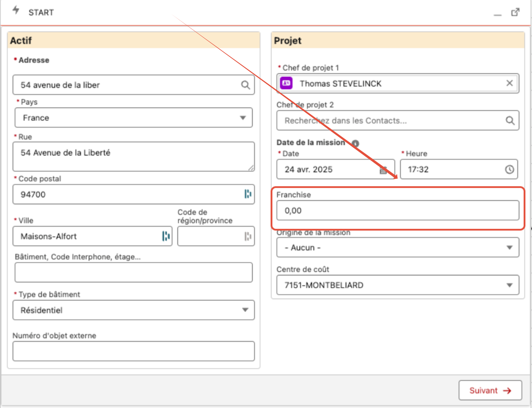This screenshot has height=408, width=532.
Task: Open the Origine de la mission dropdown
Action: click(x=398, y=248)
